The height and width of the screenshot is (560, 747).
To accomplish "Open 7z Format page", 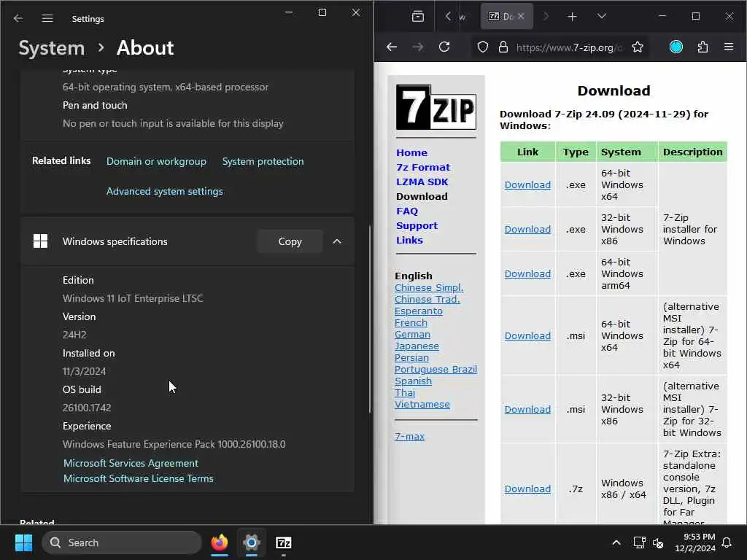I will [x=423, y=168].
